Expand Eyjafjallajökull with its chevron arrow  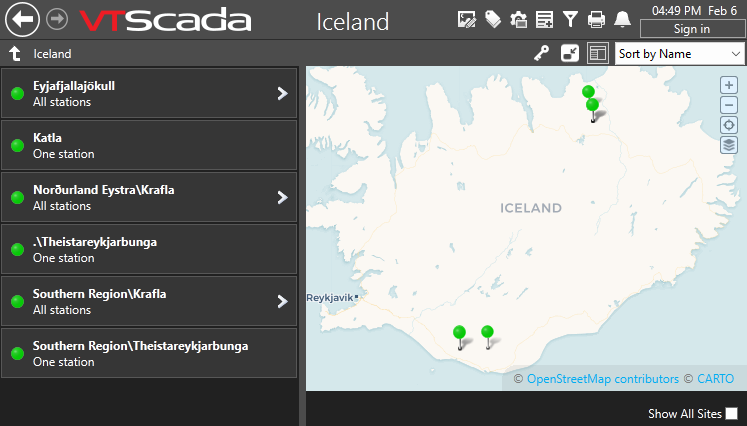pyautogui.click(x=282, y=93)
